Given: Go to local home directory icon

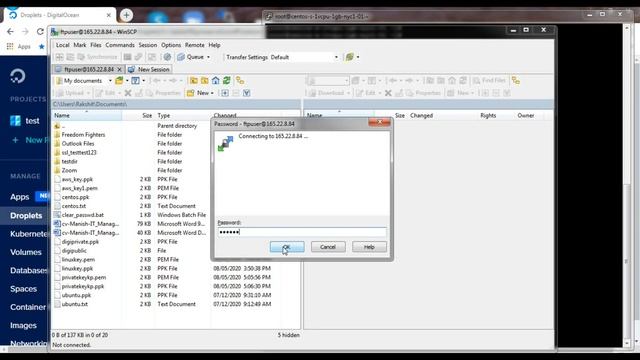Looking at the screenshot, I should [x=216, y=81].
